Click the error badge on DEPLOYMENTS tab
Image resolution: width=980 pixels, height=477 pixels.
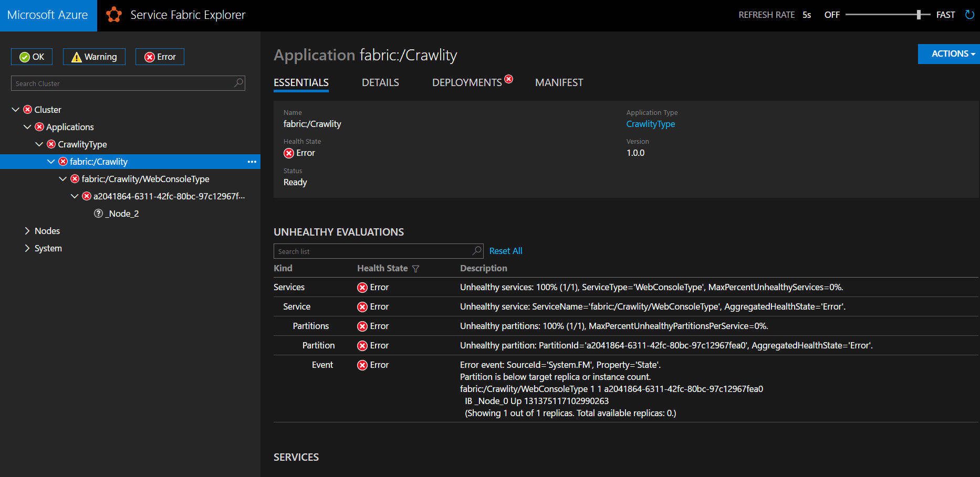pos(508,78)
